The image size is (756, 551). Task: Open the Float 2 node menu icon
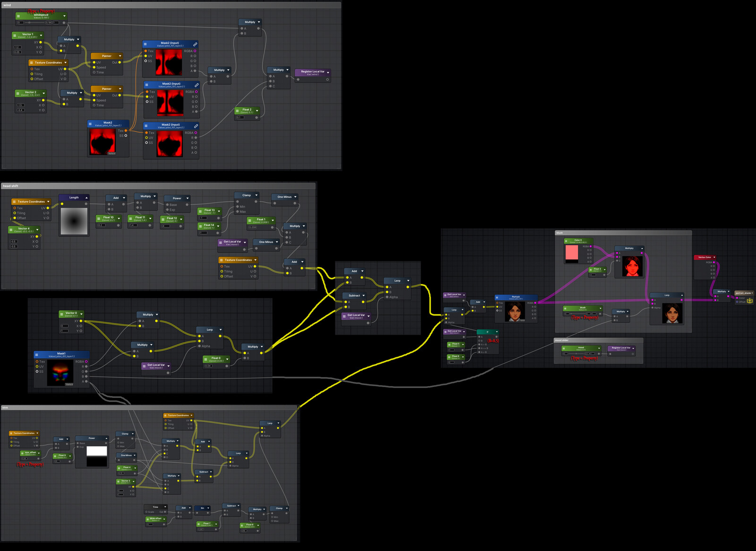tap(238, 111)
